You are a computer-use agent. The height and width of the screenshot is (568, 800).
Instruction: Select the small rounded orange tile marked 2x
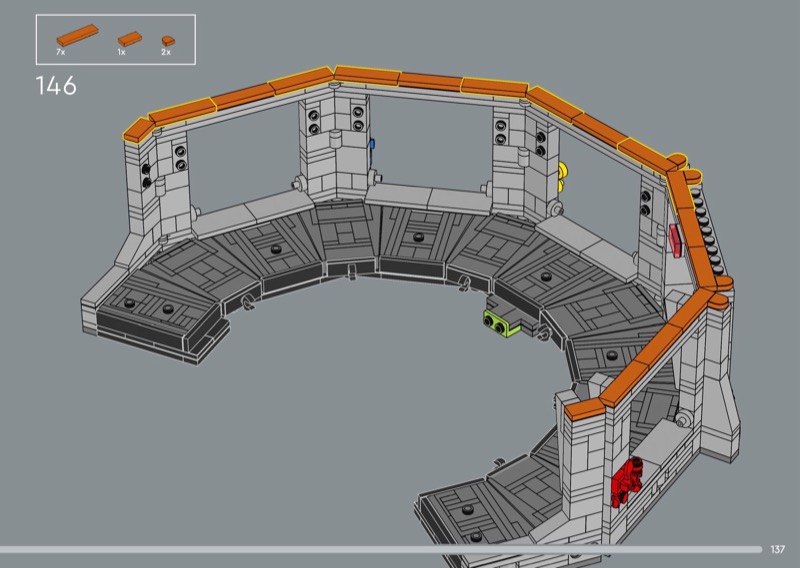tap(168, 41)
